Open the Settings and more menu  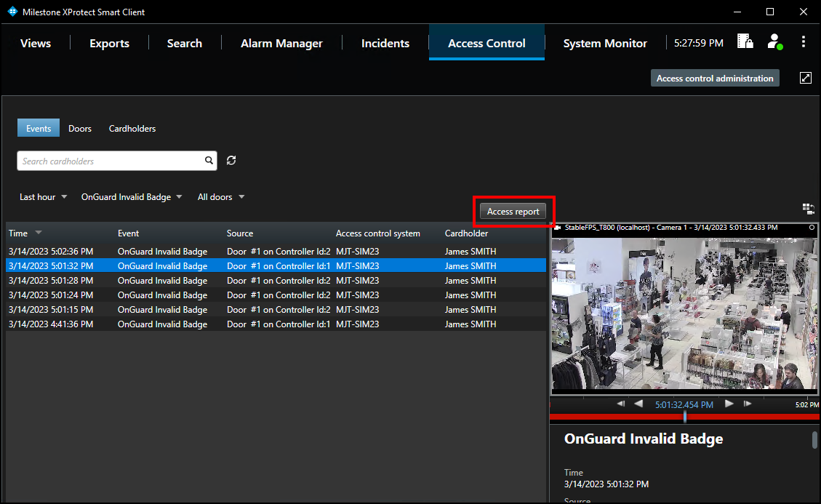pos(804,41)
